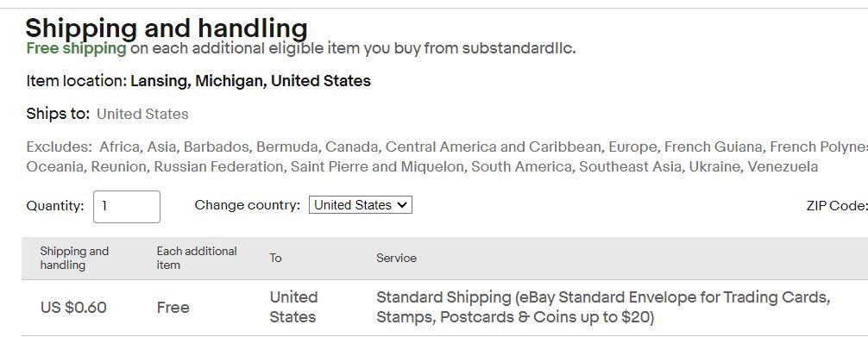Select the Shipping and handling page heading
This screenshot has height=337, width=868.
pyautogui.click(x=166, y=28)
